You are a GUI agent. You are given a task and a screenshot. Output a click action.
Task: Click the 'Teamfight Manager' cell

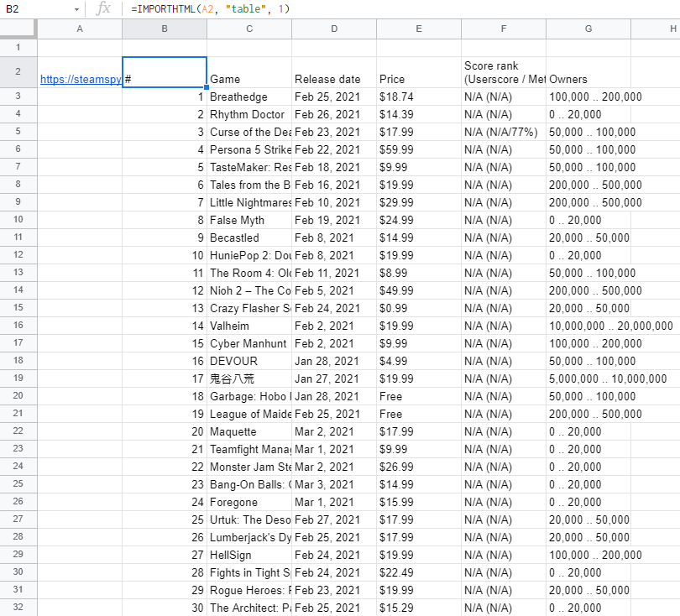click(249, 449)
